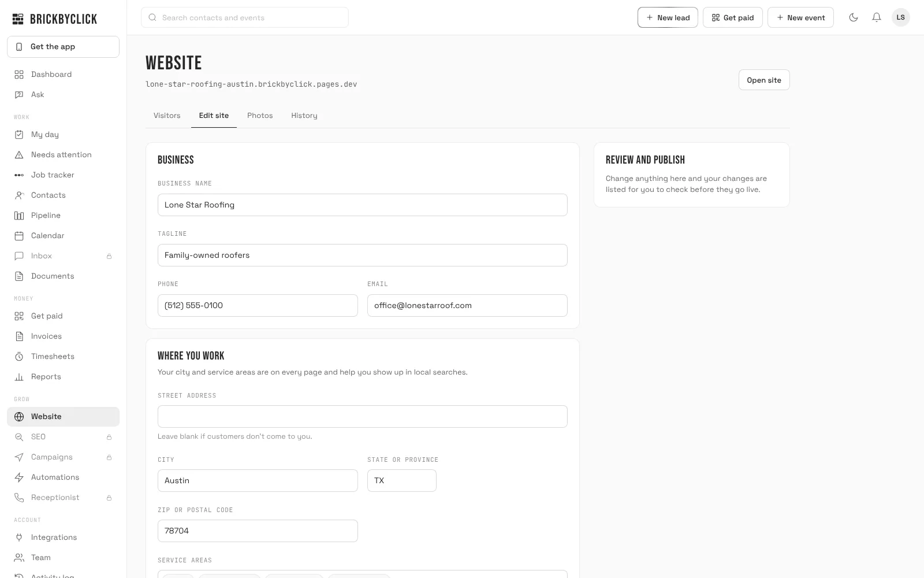Click the Dashboard sidebar icon
The height and width of the screenshot is (578, 924).
click(x=19, y=75)
